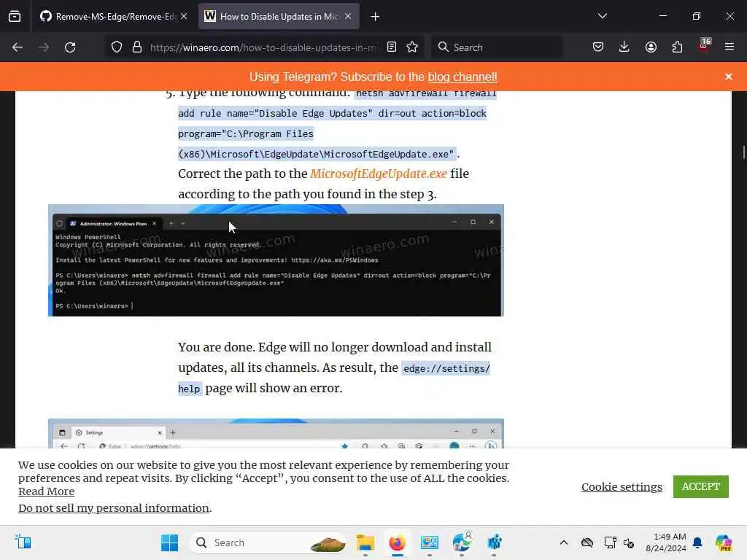
Task: Go forward with the forward arrow
Action: pyautogui.click(x=44, y=47)
